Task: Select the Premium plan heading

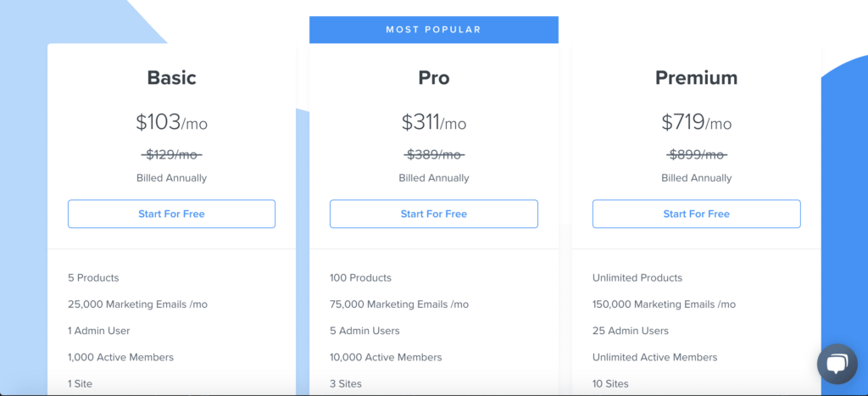Action: [696, 78]
